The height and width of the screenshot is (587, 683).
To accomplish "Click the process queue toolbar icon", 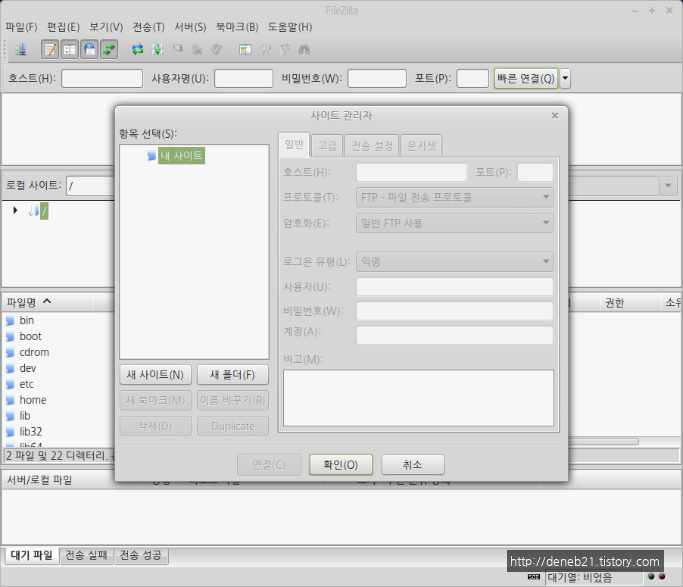I will click(157, 49).
